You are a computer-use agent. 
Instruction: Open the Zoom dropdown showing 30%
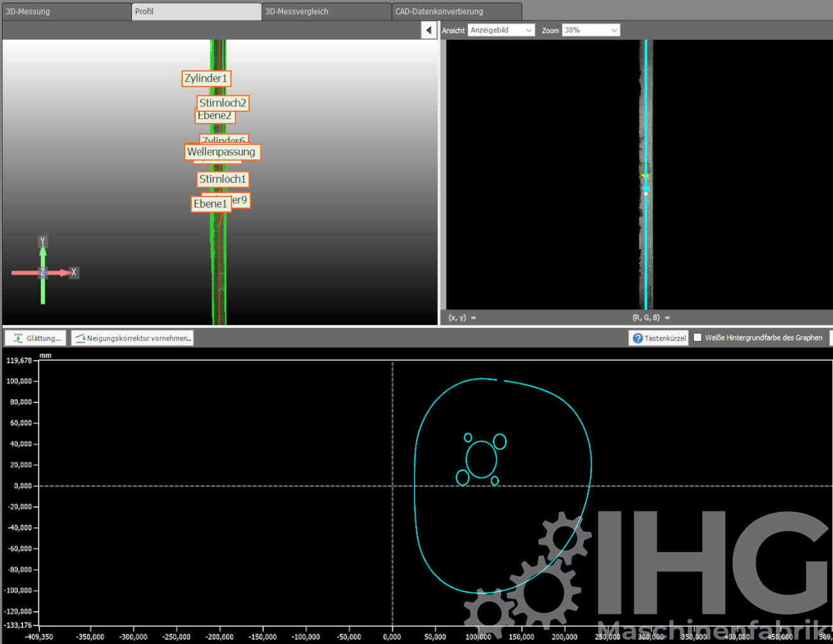click(x=590, y=30)
